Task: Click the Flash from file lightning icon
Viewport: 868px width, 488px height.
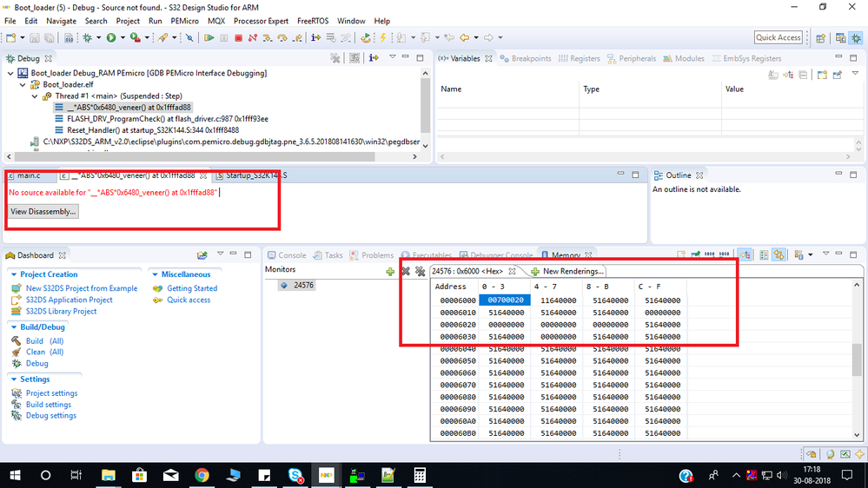Action: [x=382, y=37]
